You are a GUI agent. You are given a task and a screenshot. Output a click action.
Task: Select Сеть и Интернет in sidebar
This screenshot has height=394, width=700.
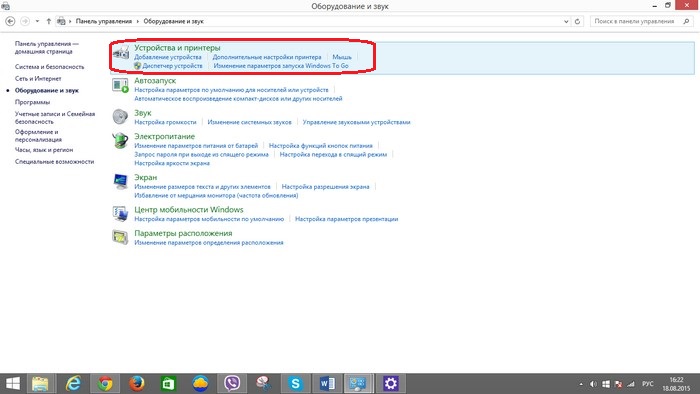tap(38, 78)
